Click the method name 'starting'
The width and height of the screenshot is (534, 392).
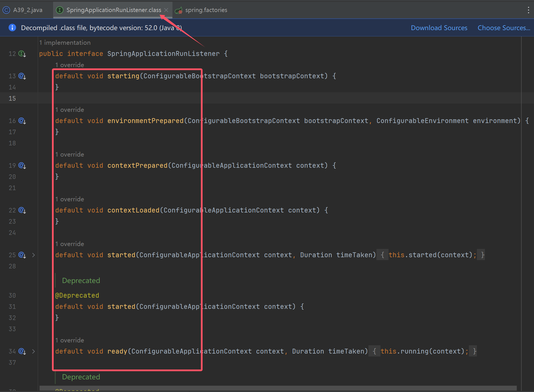click(x=123, y=76)
